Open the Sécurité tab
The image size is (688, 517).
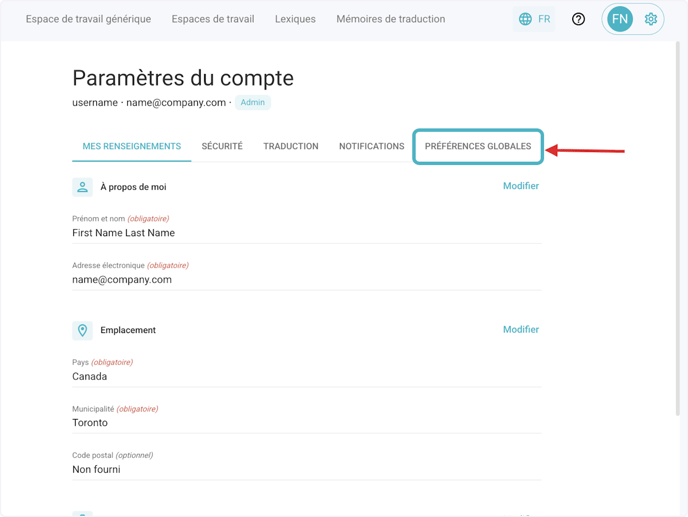tap(222, 146)
